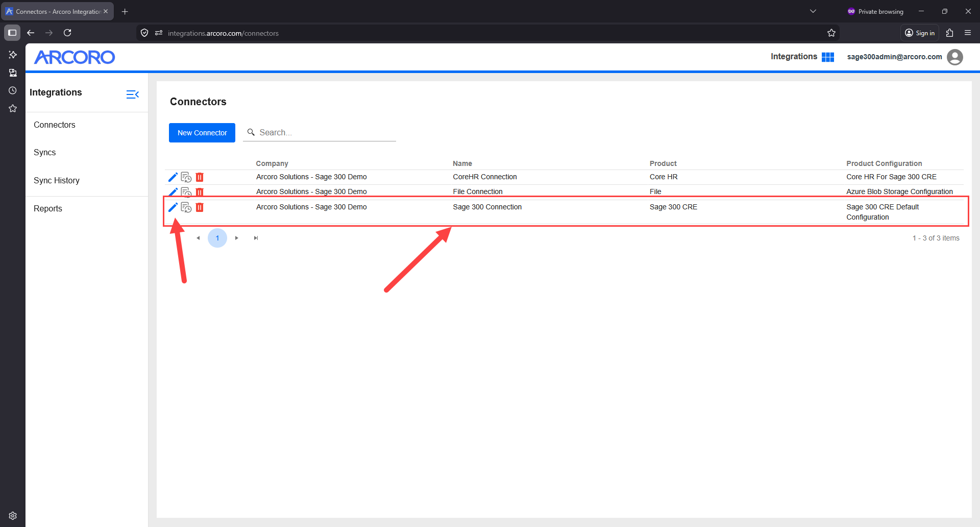Open the AI chatbot sparkle sidebar icon
980x527 pixels.
point(13,55)
